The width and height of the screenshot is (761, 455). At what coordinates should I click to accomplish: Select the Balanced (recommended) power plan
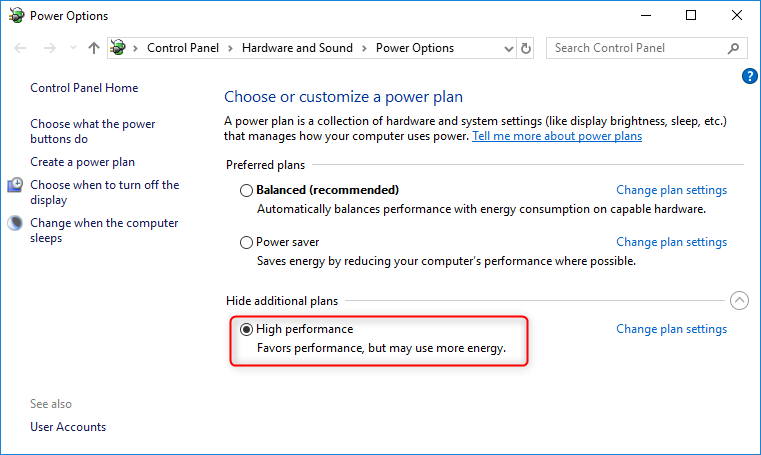[x=247, y=190]
